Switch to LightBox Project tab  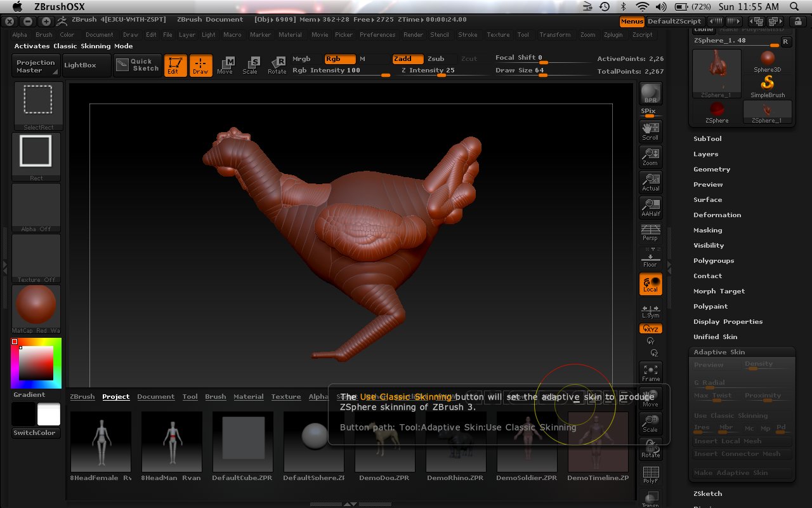116,396
